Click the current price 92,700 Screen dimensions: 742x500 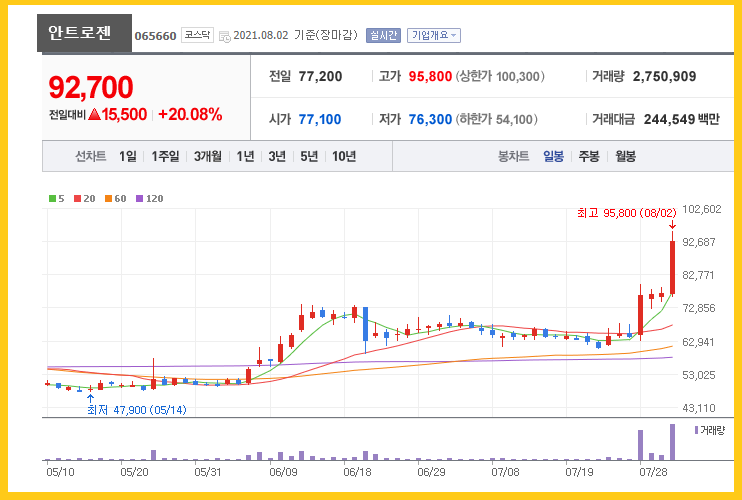point(91,87)
